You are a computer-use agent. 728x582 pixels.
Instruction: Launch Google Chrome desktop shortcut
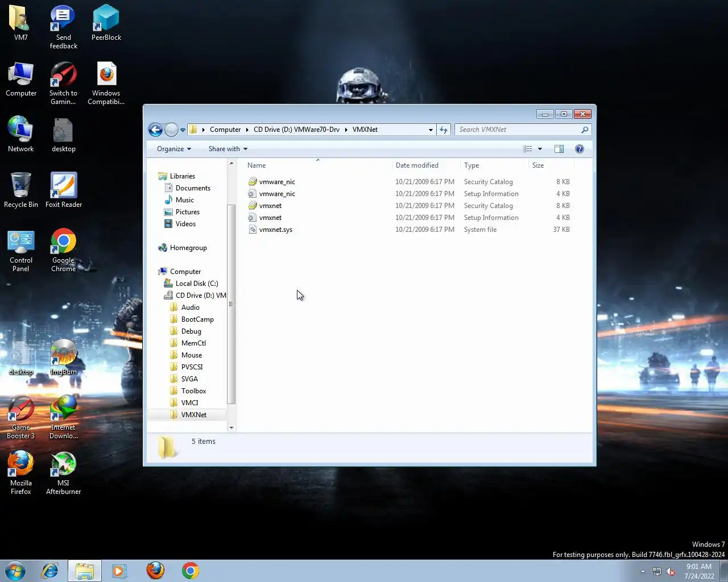[x=63, y=251]
